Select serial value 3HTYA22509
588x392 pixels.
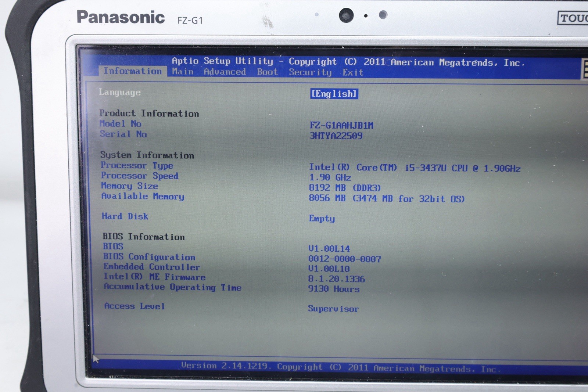point(336,136)
